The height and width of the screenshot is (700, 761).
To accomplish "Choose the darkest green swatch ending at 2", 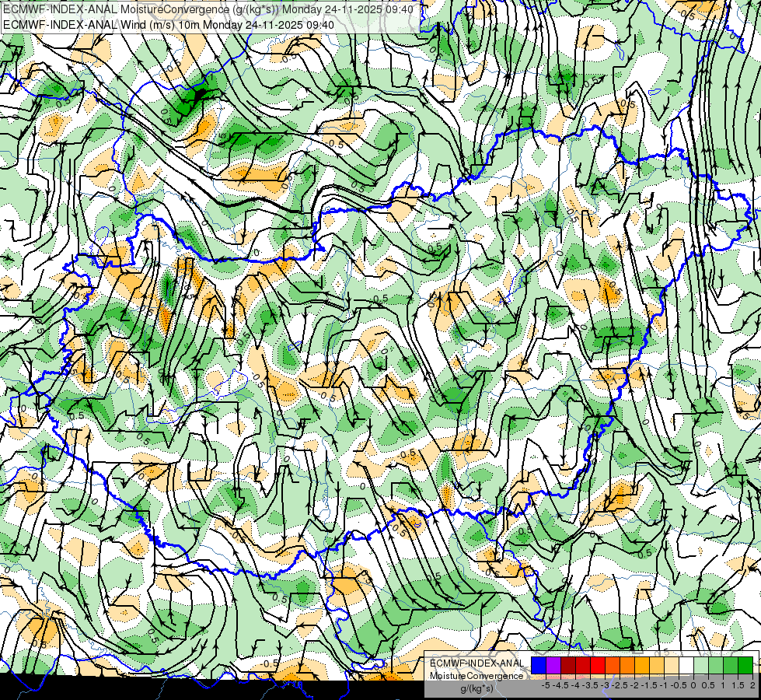I will coord(745,665).
